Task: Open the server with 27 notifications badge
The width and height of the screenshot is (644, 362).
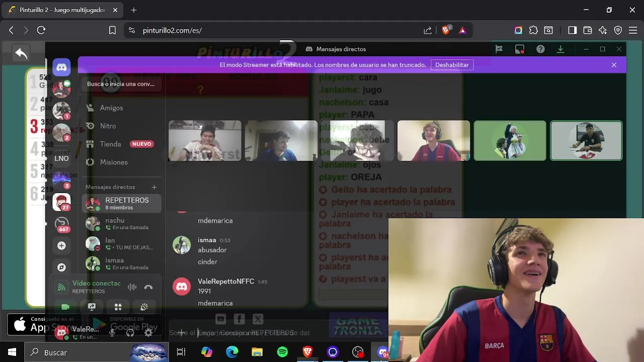Action: point(61,202)
